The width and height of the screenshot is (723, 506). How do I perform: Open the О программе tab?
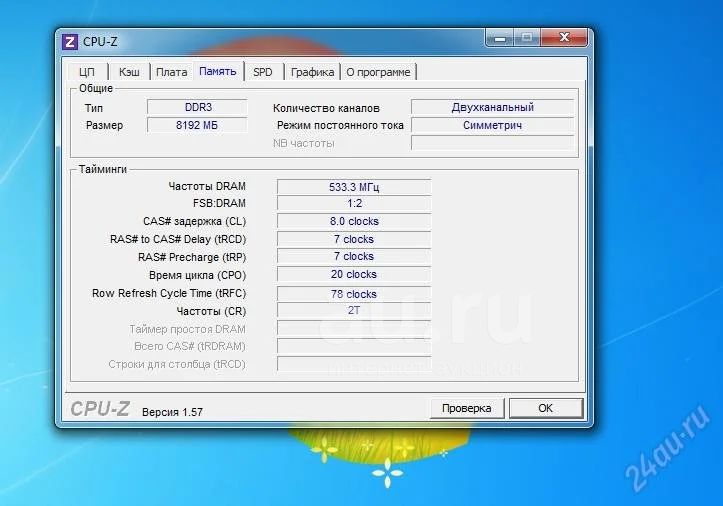click(x=378, y=72)
